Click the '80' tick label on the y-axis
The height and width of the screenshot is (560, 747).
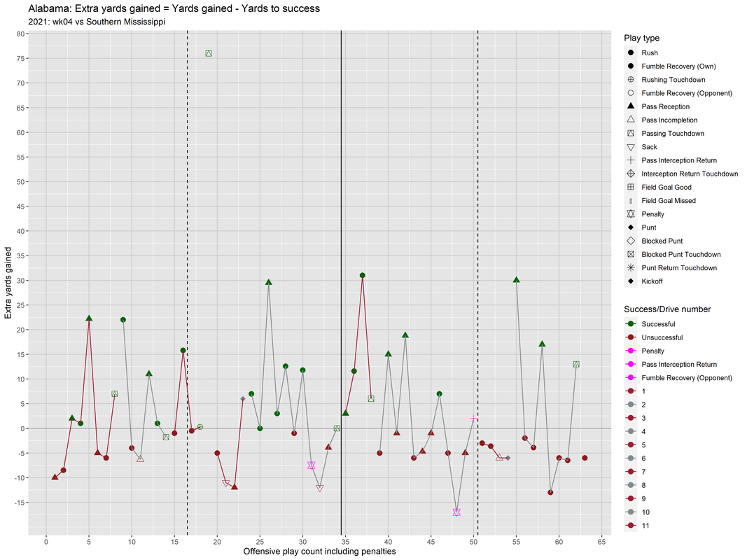coord(20,34)
